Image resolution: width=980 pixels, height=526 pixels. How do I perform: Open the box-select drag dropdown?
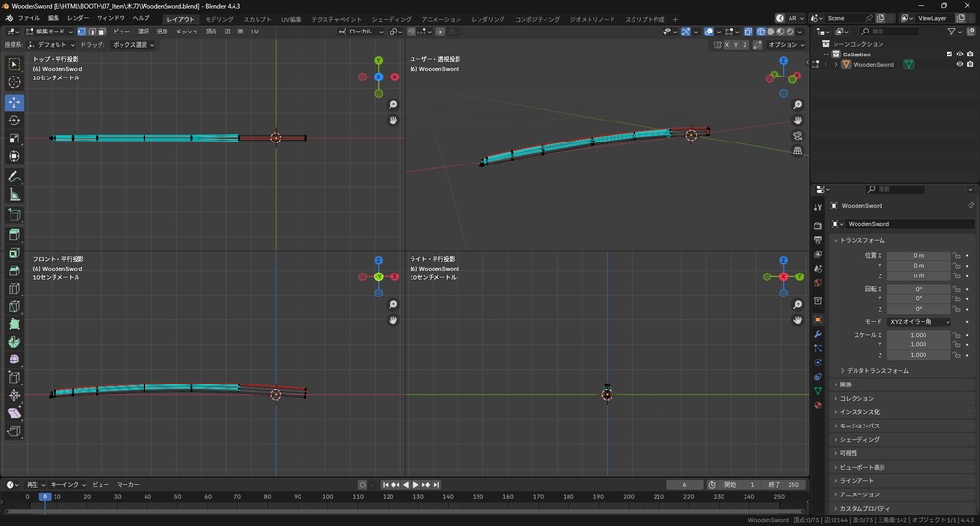134,44
